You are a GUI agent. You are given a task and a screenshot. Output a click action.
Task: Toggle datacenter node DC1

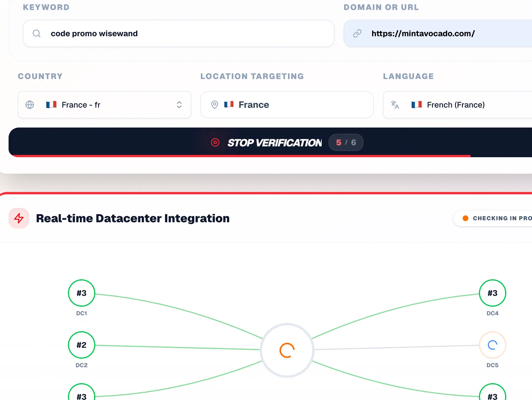81,293
